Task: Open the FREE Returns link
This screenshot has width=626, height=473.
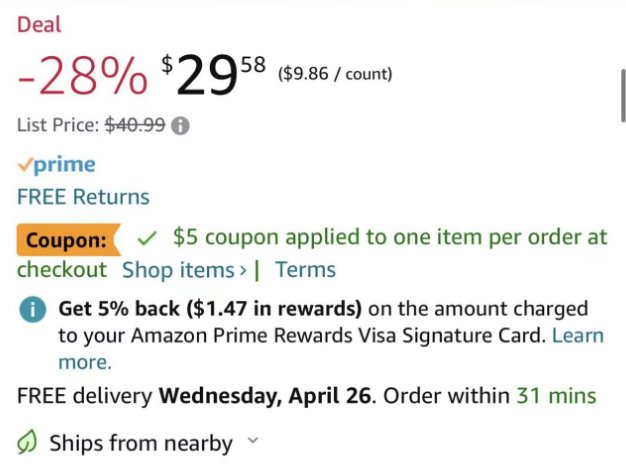Action: (x=83, y=197)
